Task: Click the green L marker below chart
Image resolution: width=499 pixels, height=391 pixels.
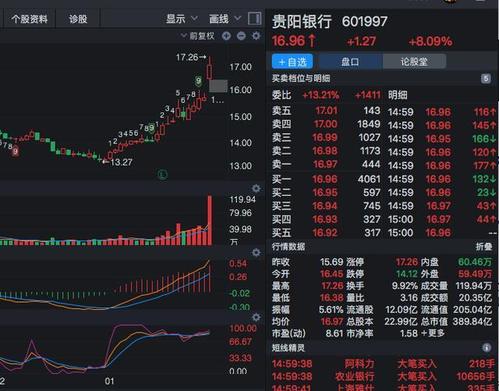Action: click(x=162, y=174)
